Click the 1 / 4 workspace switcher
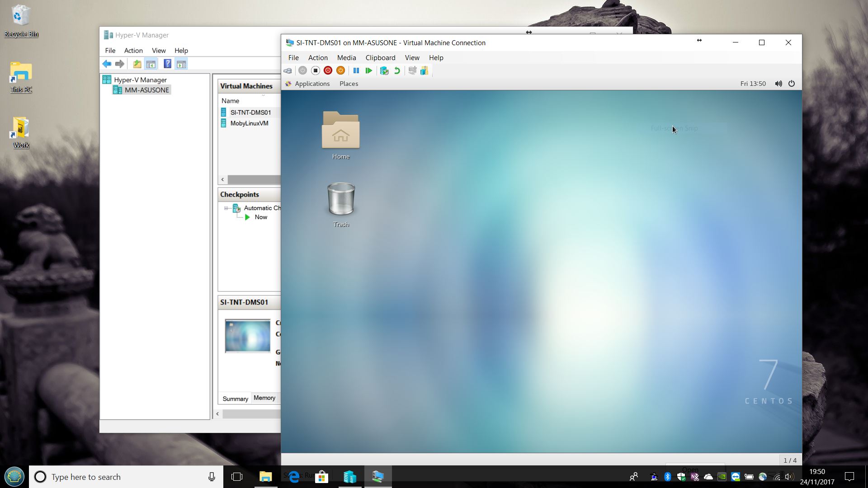This screenshot has width=868, height=488. click(790, 460)
